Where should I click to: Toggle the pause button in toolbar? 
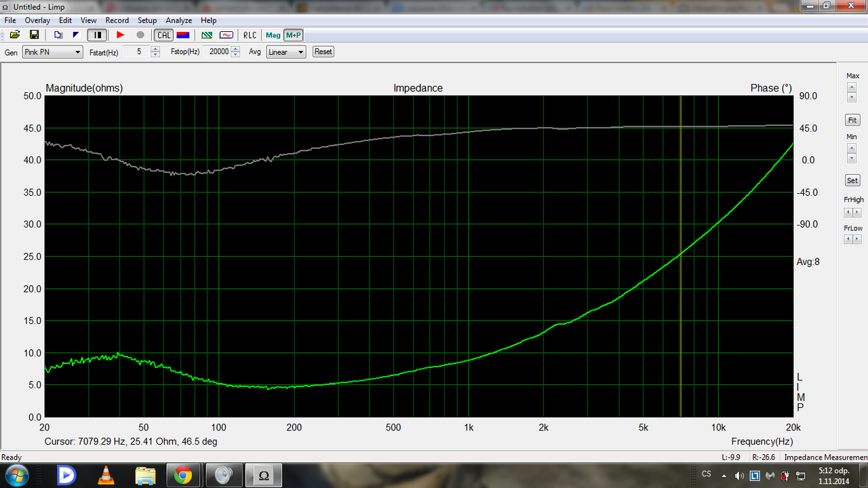(x=98, y=35)
